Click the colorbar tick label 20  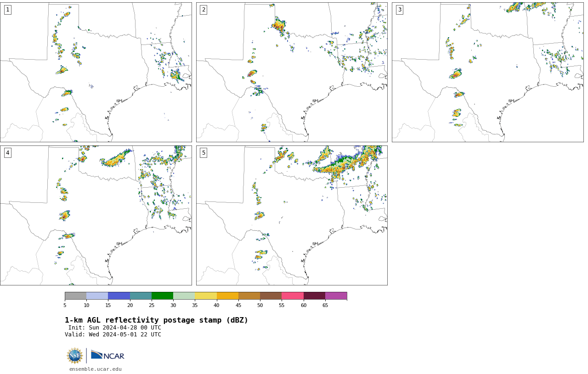(130, 305)
